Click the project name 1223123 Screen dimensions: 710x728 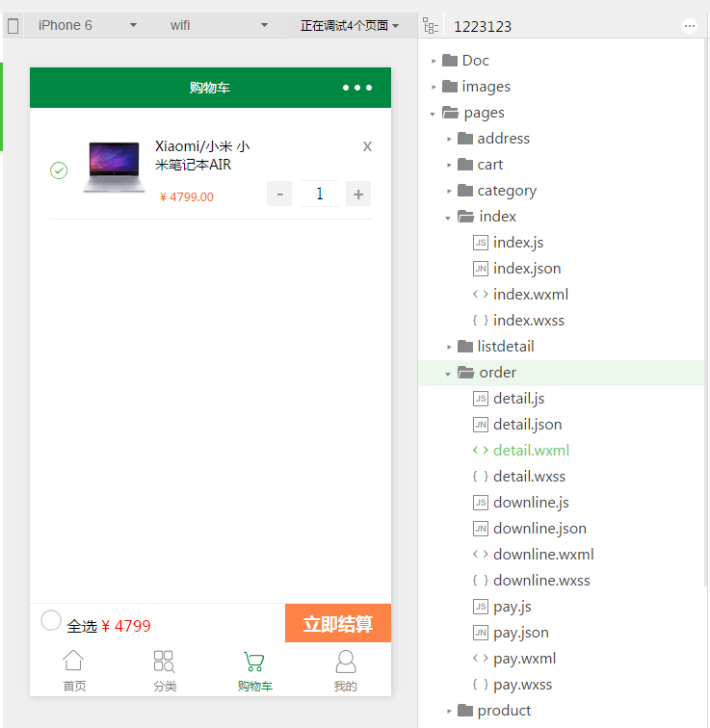click(483, 26)
